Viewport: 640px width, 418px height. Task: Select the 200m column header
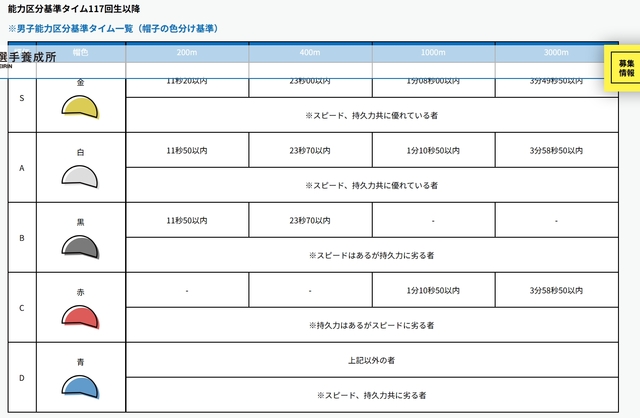(x=186, y=51)
